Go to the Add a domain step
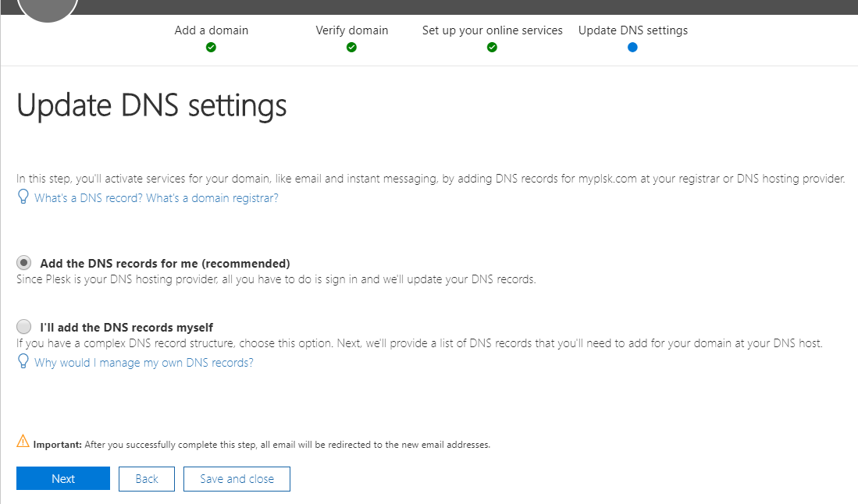The height and width of the screenshot is (504, 858). pyautogui.click(x=211, y=30)
